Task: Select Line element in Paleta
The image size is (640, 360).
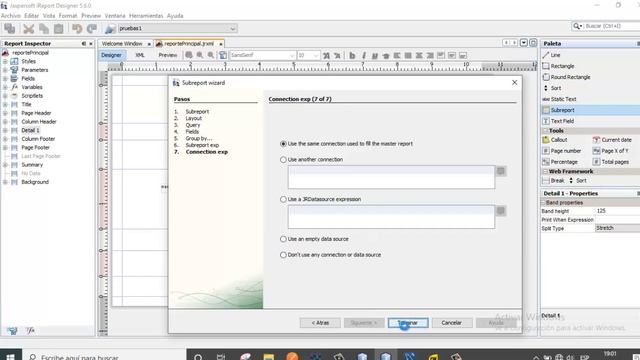Action: point(551,55)
